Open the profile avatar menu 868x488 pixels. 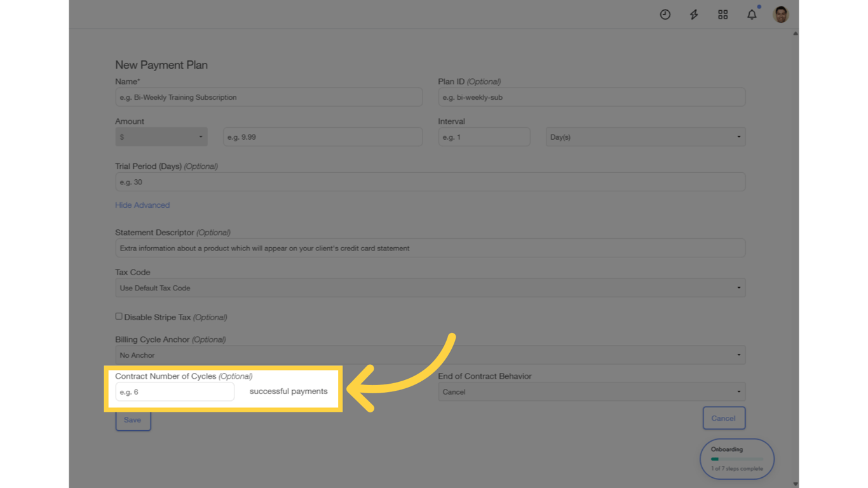(x=780, y=14)
